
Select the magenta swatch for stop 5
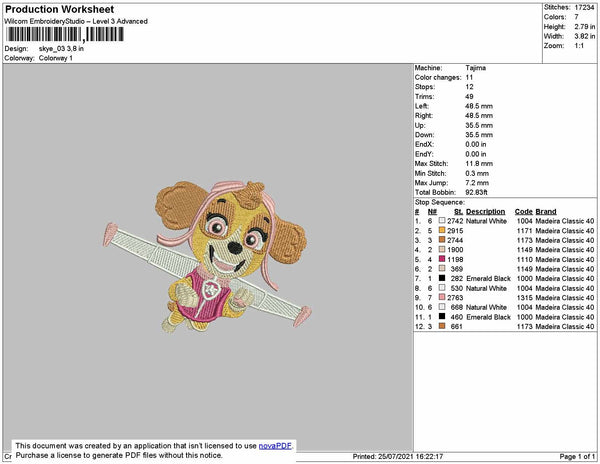coord(442,259)
